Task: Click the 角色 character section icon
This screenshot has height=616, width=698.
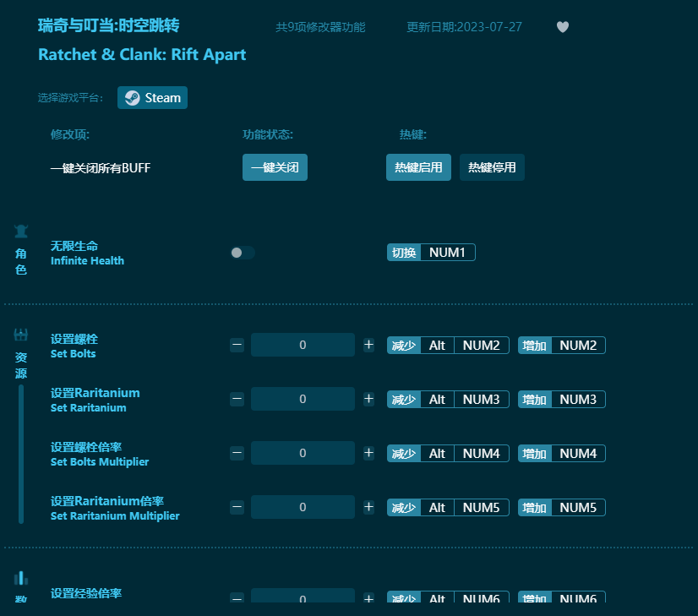Action: coord(20,230)
